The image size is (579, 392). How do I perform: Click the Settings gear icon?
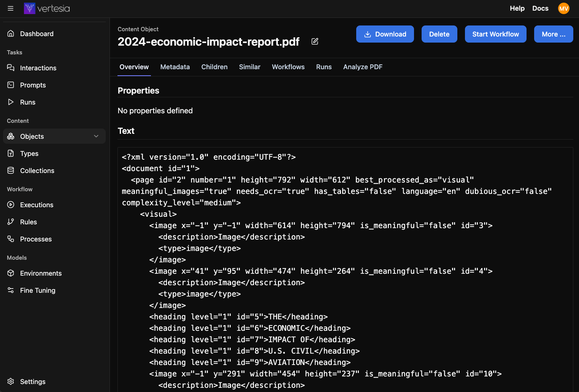point(11,381)
